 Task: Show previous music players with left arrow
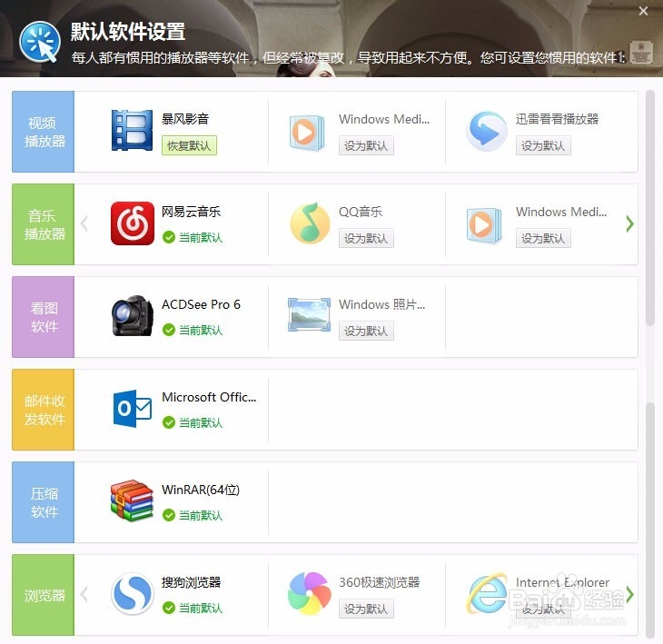coord(84,223)
